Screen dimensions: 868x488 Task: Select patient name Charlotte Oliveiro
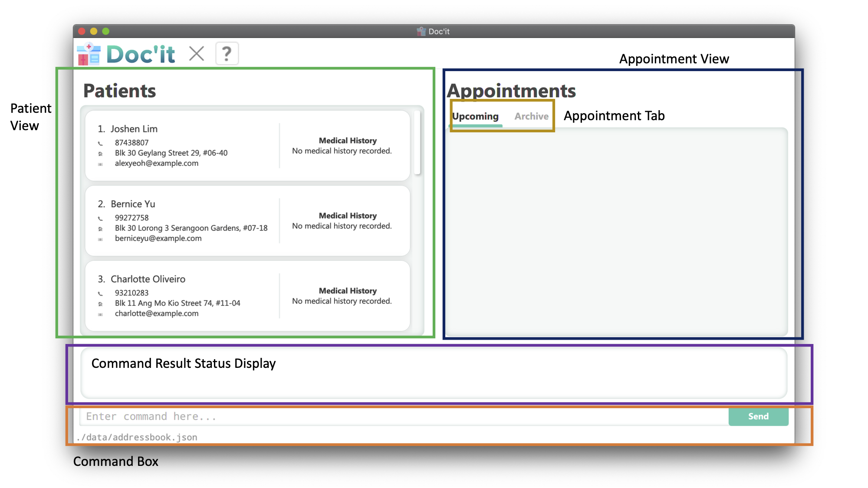pyautogui.click(x=148, y=279)
